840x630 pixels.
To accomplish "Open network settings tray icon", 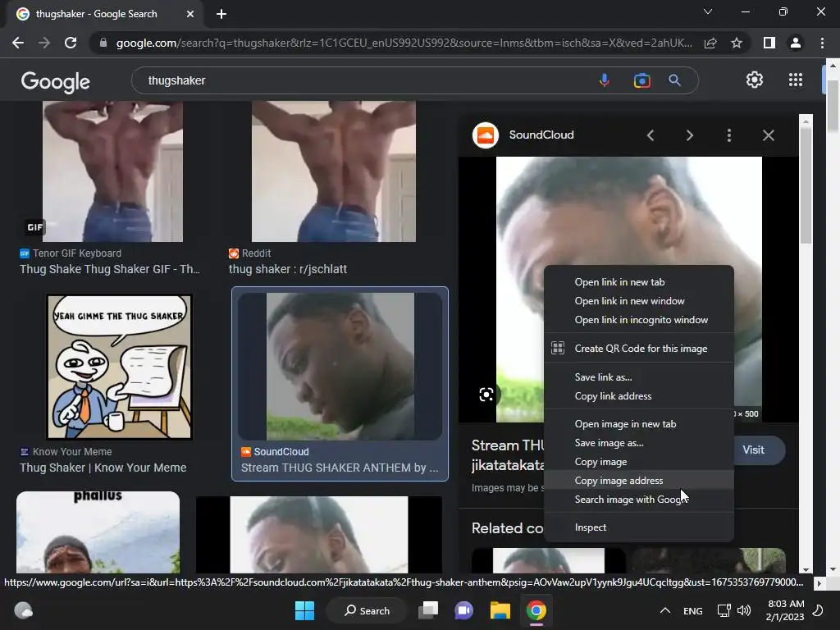I will (724, 610).
